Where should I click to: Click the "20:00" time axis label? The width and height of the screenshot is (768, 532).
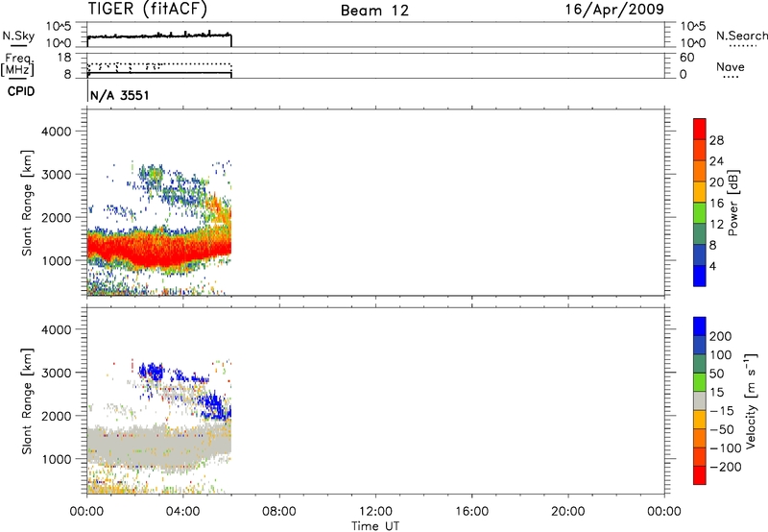pyautogui.click(x=568, y=512)
